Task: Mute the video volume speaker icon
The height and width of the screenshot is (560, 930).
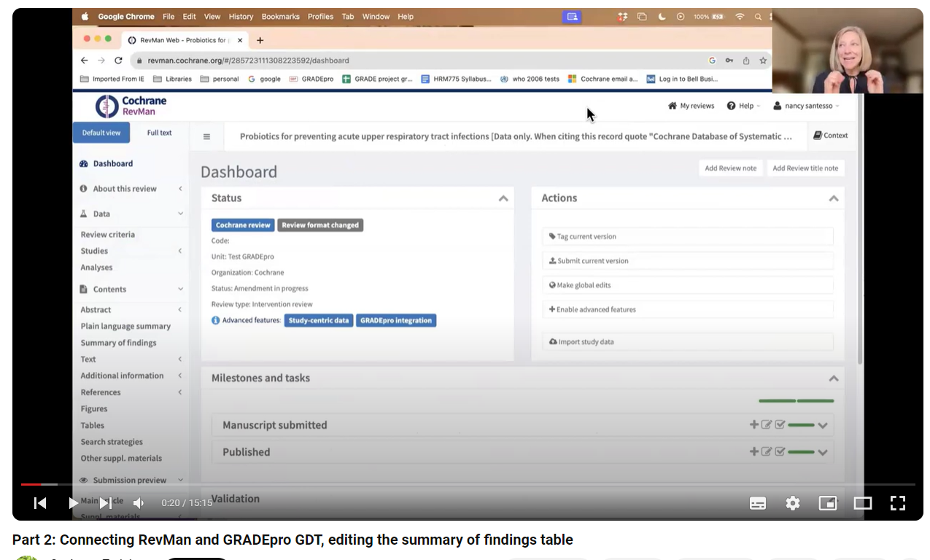Action: pyautogui.click(x=139, y=503)
